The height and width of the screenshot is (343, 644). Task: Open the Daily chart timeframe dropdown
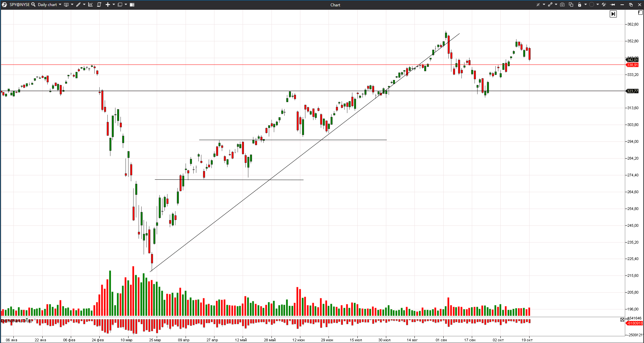tap(47, 4)
